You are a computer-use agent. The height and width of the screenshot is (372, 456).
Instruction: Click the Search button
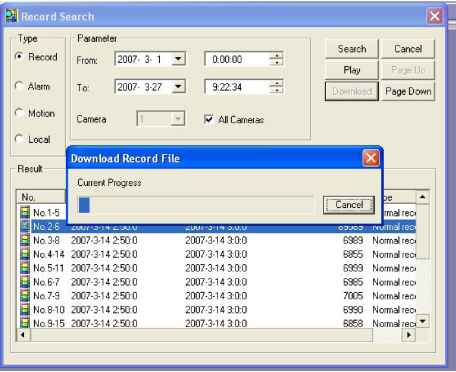352,49
